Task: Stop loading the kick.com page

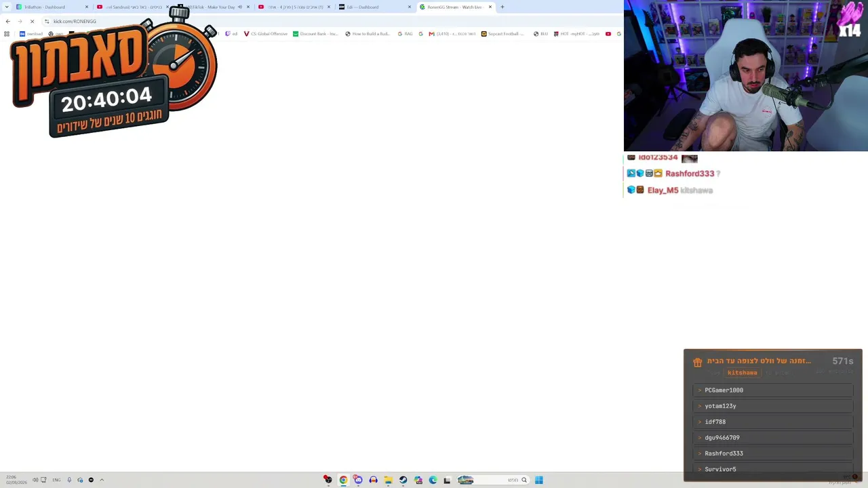Action: (x=32, y=21)
